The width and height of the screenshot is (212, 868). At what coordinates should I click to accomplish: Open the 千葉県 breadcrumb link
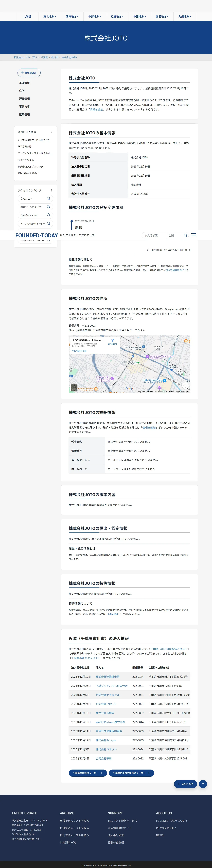point(44,58)
